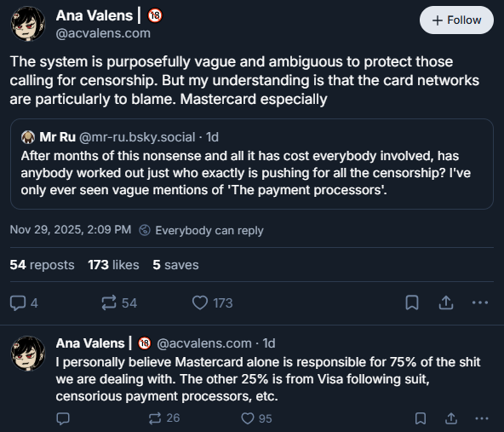Share the follow-up post
This screenshot has height=432, width=504.
pos(451,418)
